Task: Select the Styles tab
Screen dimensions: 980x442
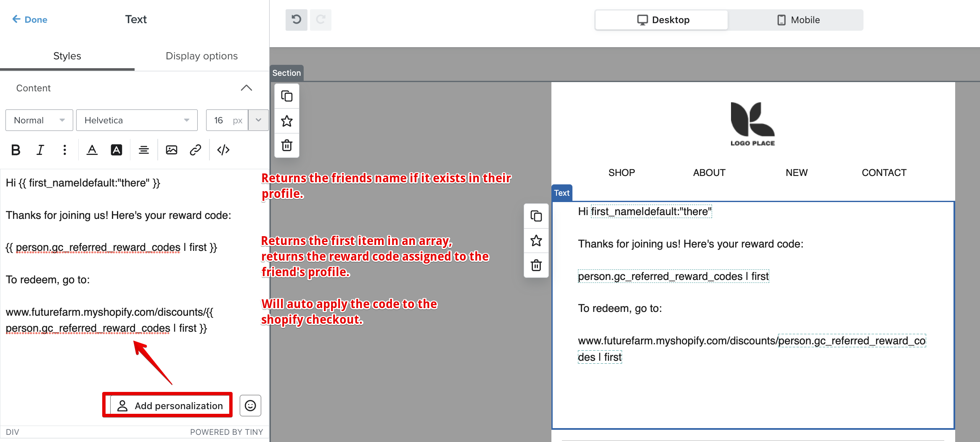Action: click(67, 56)
